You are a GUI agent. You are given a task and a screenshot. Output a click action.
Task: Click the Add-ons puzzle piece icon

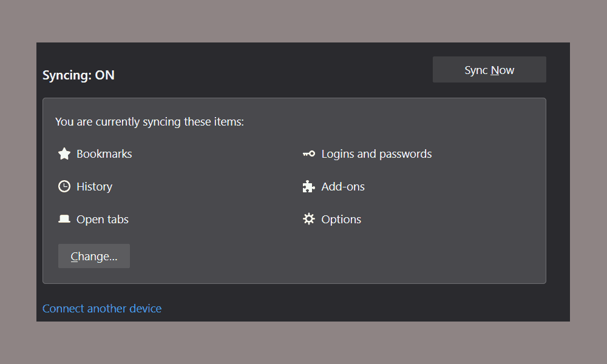[309, 186]
